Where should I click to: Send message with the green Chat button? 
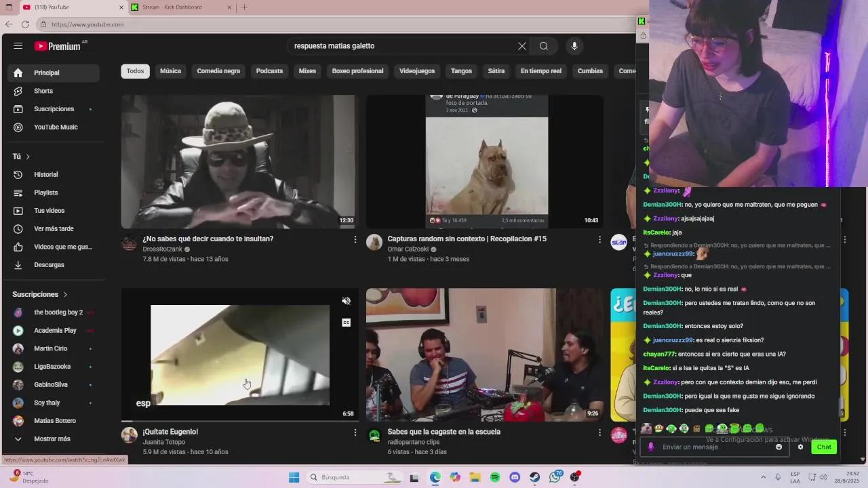(x=824, y=447)
